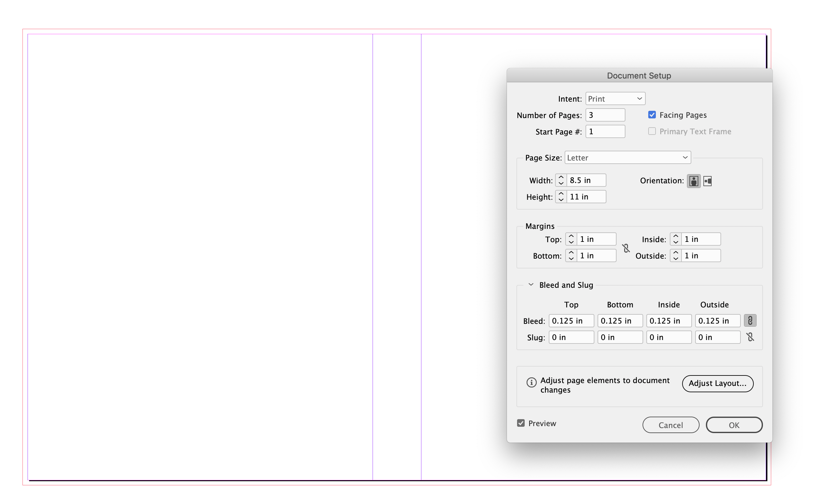The image size is (813, 504).
Task: Click the Cancel button
Action: (x=670, y=425)
